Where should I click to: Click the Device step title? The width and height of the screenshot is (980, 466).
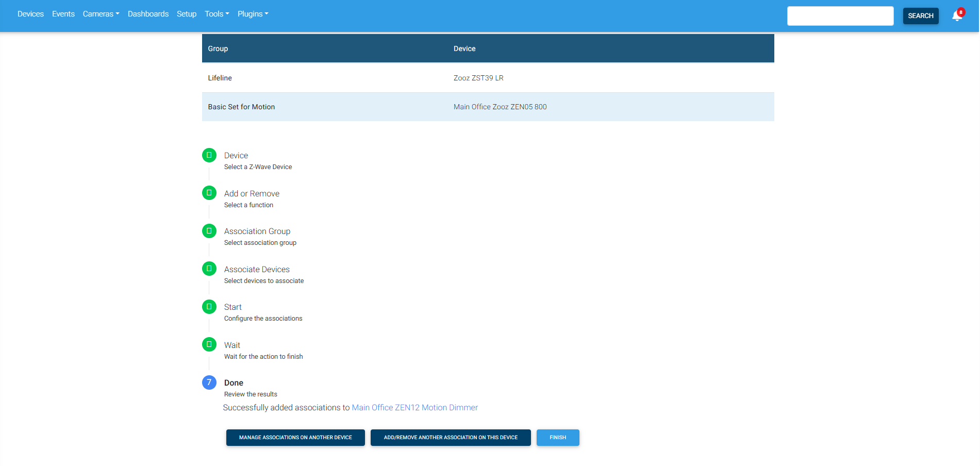point(236,156)
